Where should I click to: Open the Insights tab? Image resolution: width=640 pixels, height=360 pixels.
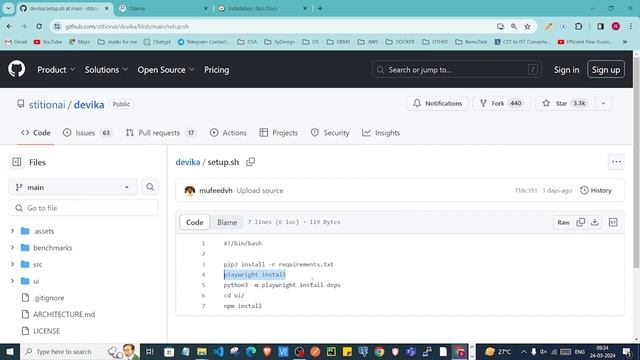pos(381,133)
